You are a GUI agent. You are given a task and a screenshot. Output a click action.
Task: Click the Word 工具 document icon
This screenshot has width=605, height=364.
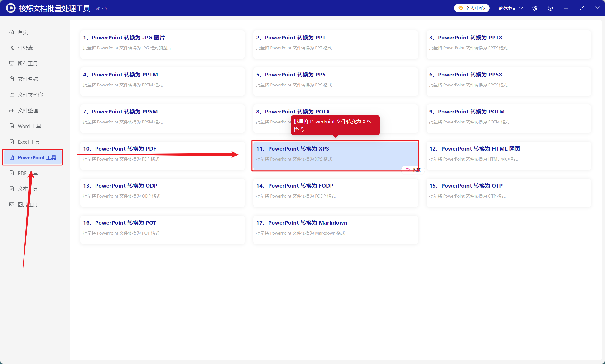(12, 126)
